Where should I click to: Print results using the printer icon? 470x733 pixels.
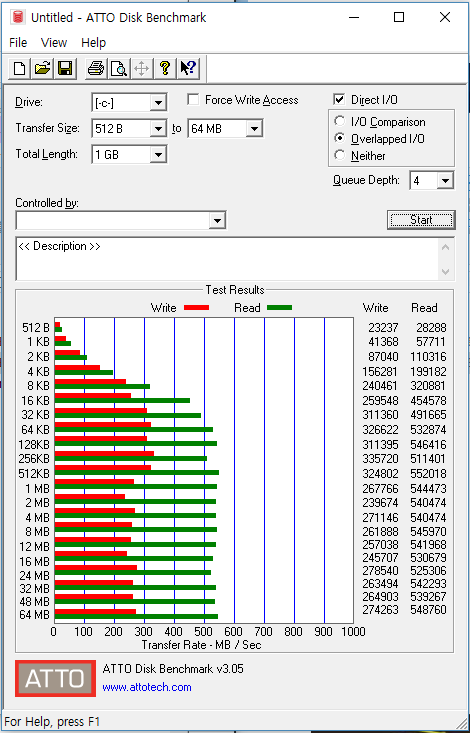click(x=96, y=69)
